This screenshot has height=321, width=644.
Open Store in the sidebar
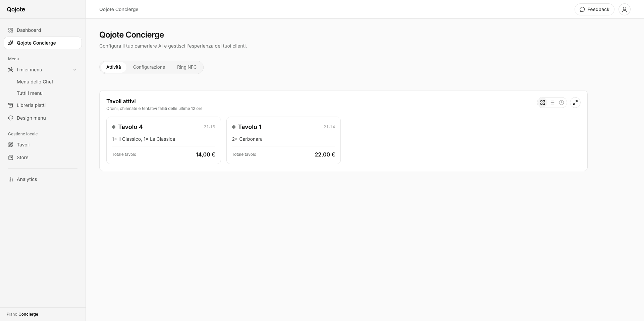click(x=43, y=157)
